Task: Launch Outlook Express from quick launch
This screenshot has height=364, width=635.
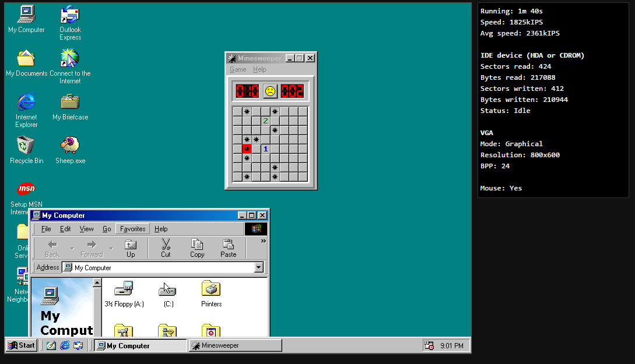Action: [x=78, y=345]
